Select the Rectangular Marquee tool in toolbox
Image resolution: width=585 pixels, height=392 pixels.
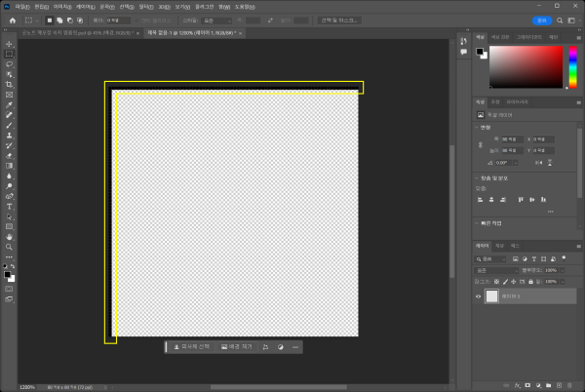tap(9, 54)
